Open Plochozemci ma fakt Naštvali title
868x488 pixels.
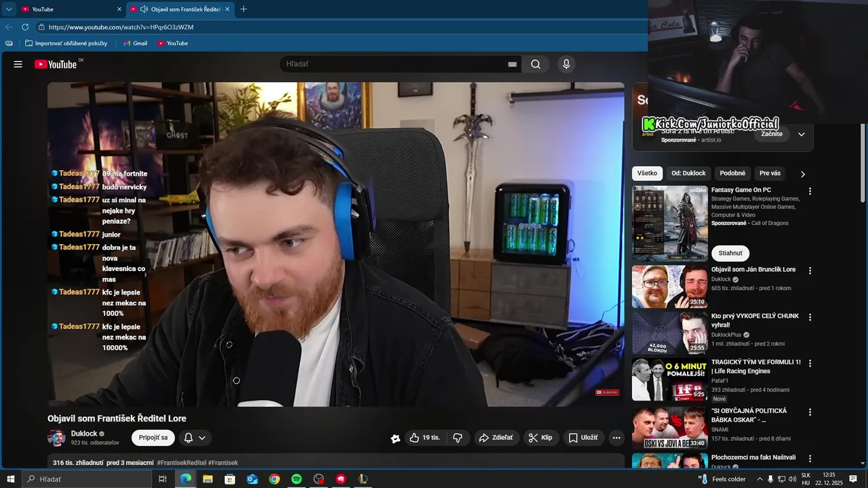coord(753,457)
